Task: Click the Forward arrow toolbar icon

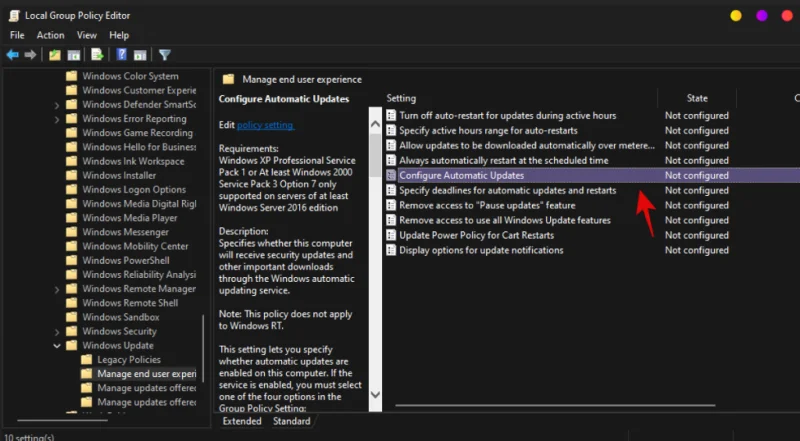Action: [30, 55]
